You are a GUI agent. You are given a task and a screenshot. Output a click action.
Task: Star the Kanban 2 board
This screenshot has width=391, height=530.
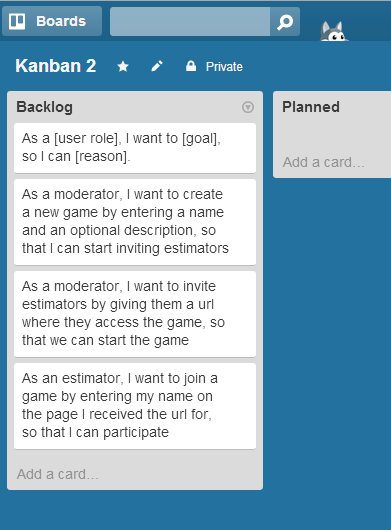tap(123, 67)
